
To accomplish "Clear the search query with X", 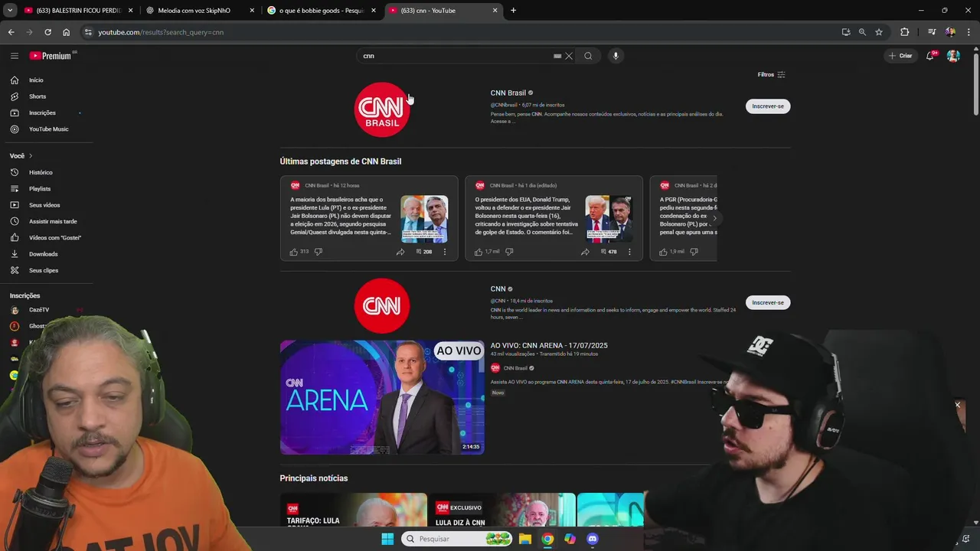I will (569, 56).
